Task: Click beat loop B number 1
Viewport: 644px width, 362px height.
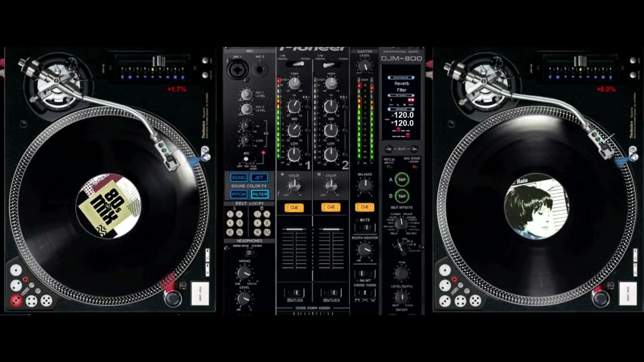Action: tap(258, 214)
